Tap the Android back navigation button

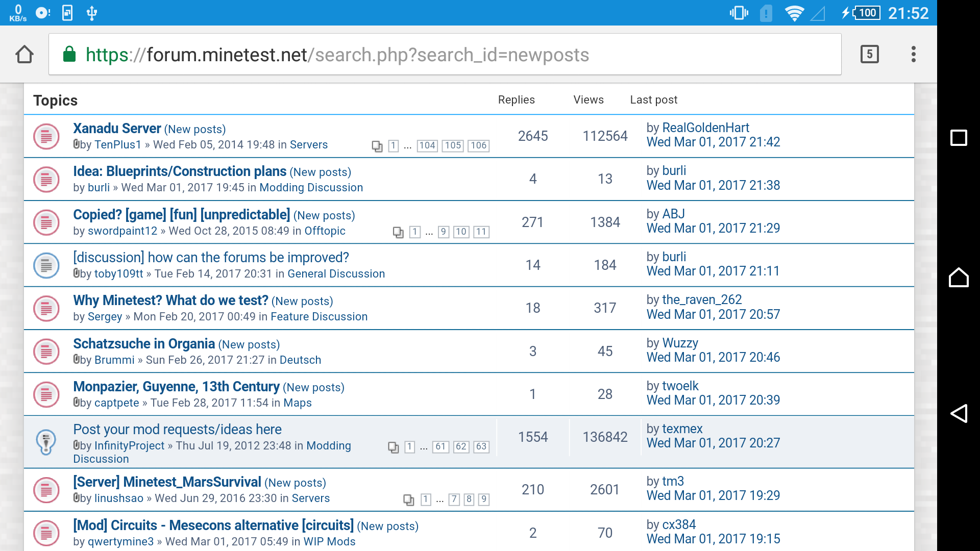(x=959, y=414)
